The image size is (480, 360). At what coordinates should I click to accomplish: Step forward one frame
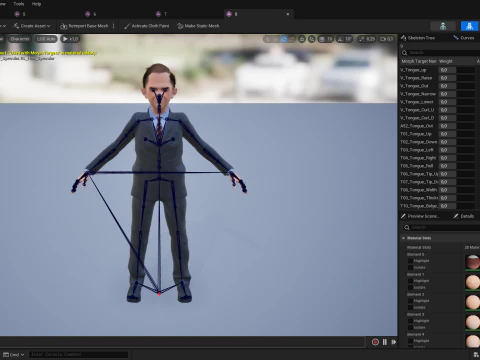pyautogui.click(x=394, y=342)
